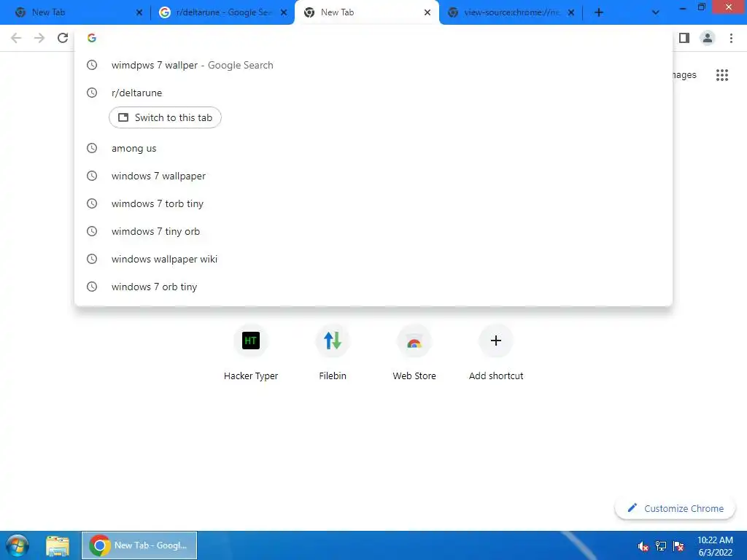Click the network tray icon
This screenshot has height=560, width=747.
(x=661, y=546)
